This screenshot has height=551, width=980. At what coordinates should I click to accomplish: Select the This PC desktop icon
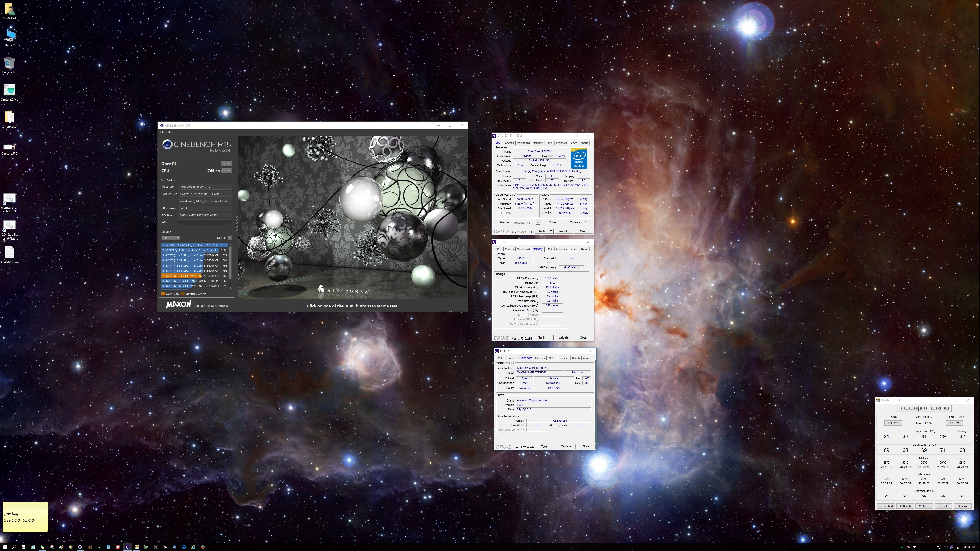(9, 38)
